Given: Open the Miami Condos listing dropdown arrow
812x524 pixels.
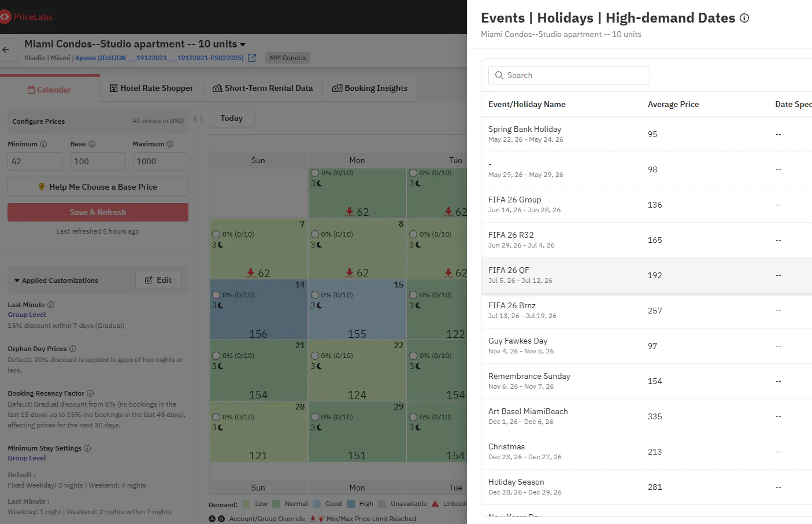Looking at the screenshot, I should (x=243, y=45).
